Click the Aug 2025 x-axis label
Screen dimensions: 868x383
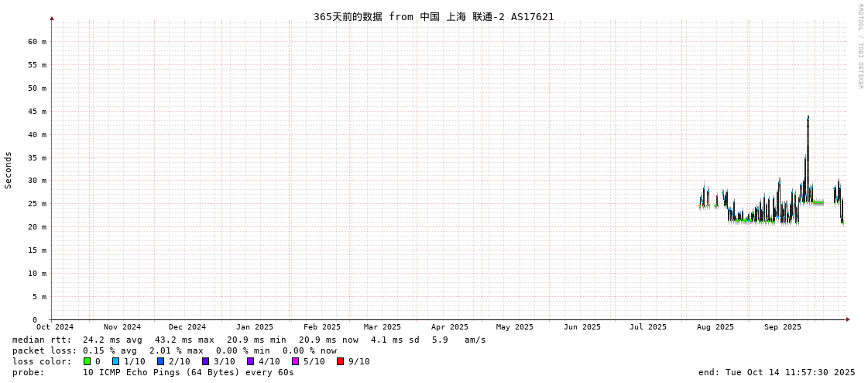click(715, 327)
